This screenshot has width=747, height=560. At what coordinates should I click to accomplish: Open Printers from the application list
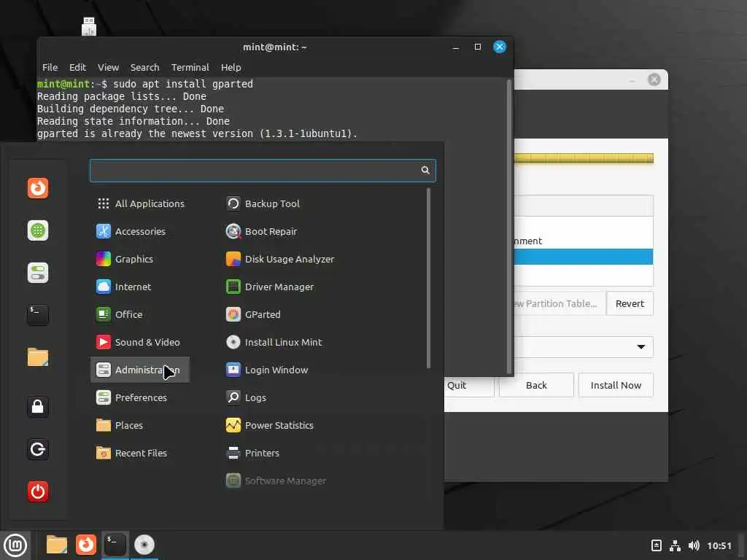click(x=252, y=452)
